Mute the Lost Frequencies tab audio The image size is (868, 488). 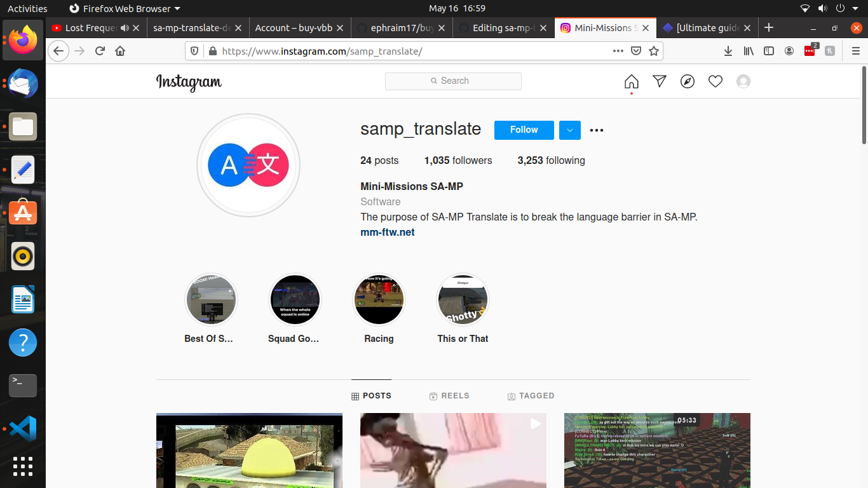tap(124, 28)
